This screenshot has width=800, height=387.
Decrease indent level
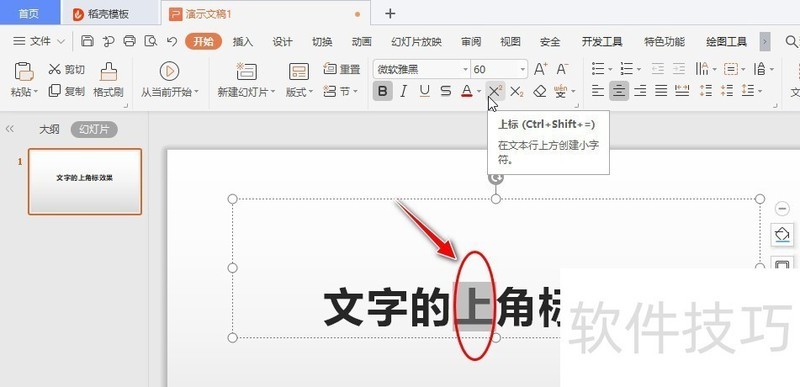pos(658,69)
